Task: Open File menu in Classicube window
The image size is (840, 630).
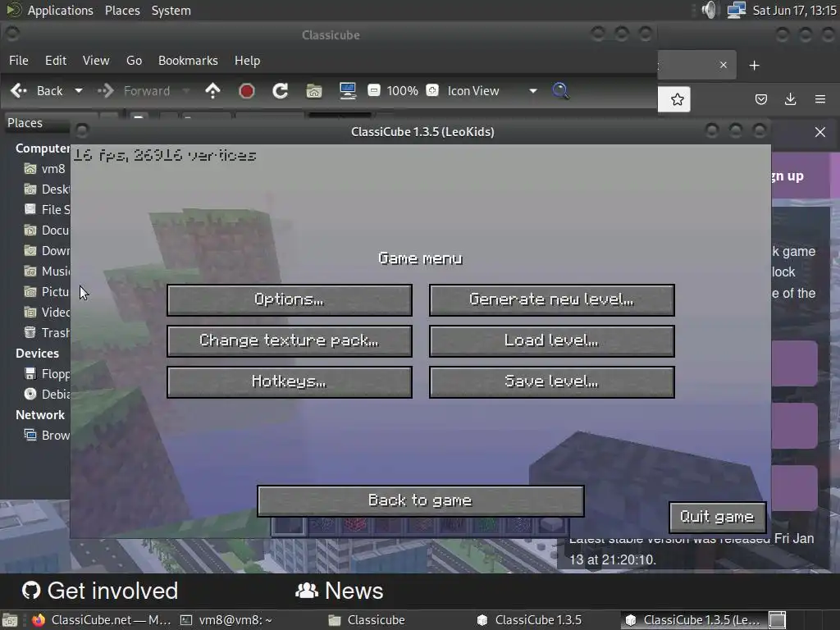Action: pos(19,61)
